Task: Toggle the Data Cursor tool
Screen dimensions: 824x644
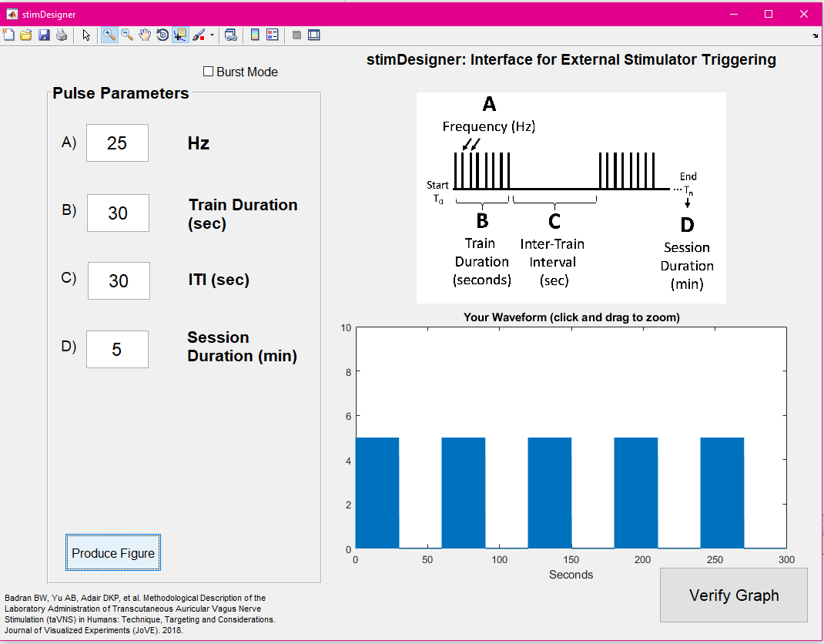Action: [x=180, y=35]
